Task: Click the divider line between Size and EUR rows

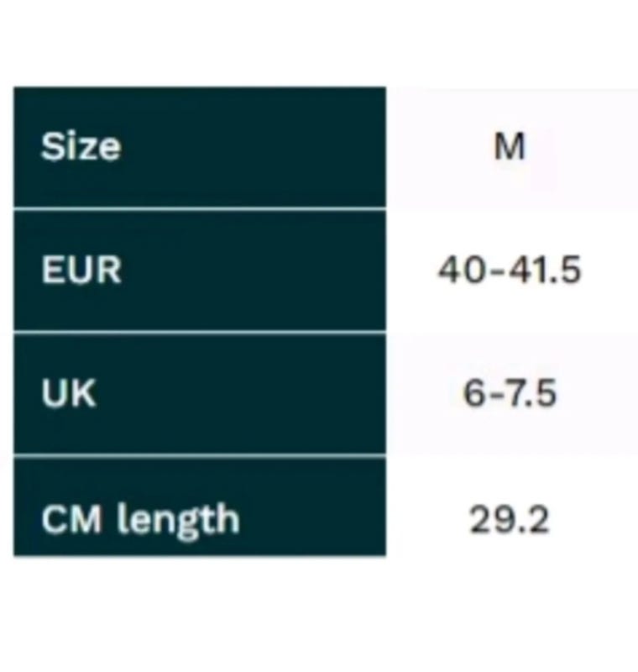Action: [200, 208]
